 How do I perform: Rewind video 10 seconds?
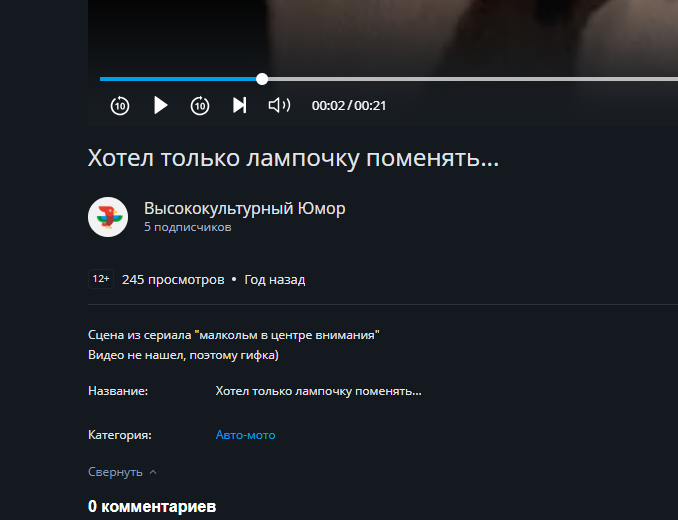pos(120,105)
